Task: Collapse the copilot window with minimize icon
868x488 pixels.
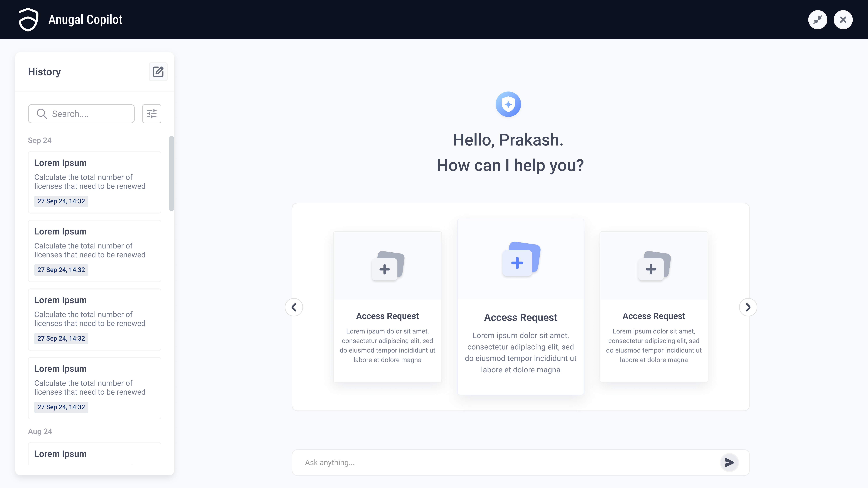Action: (817, 20)
